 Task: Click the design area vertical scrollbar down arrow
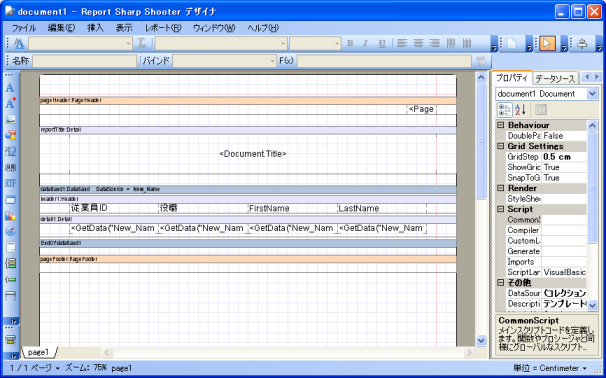[481, 341]
